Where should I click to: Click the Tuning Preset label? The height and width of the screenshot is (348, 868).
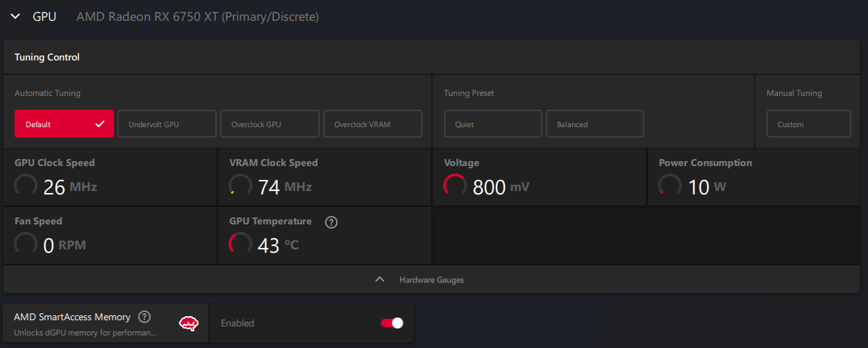click(x=469, y=93)
